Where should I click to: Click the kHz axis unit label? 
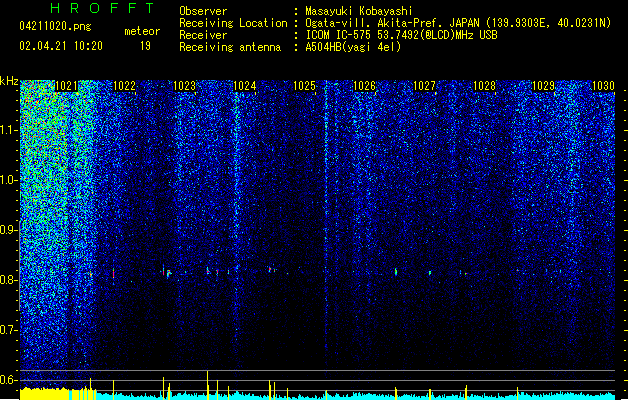(9, 81)
